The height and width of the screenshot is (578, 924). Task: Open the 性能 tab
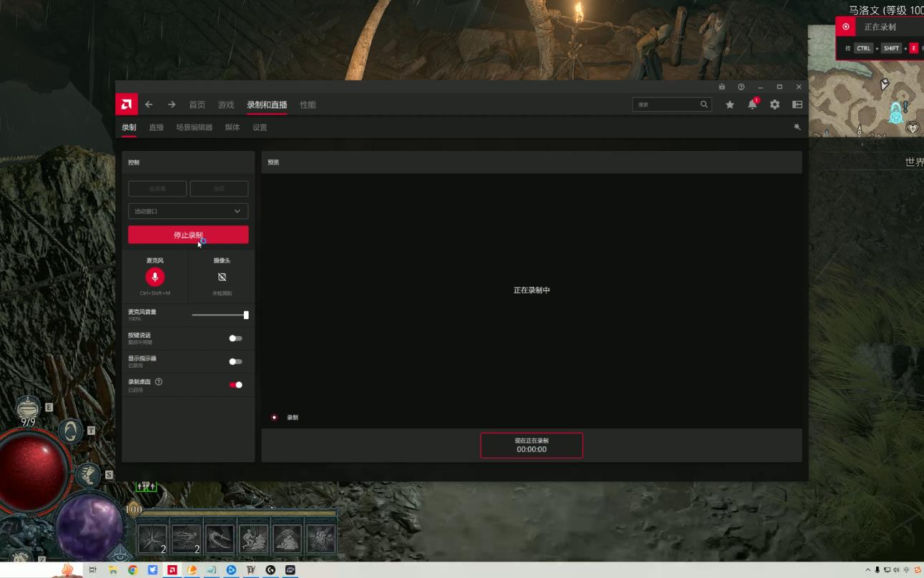308,104
